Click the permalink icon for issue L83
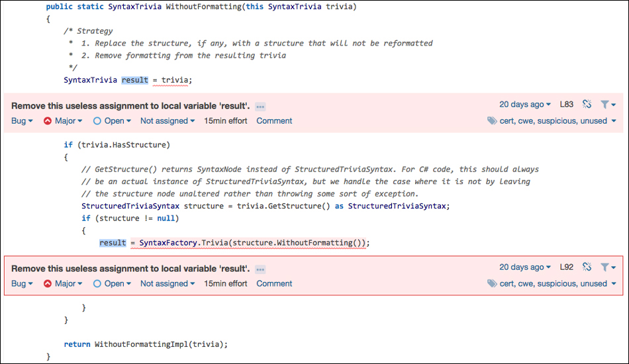 coord(587,104)
